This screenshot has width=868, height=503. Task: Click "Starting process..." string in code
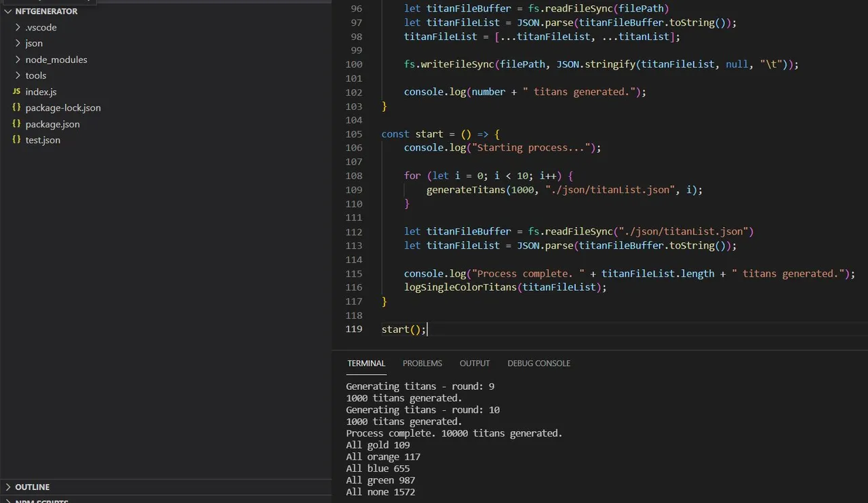coord(531,148)
